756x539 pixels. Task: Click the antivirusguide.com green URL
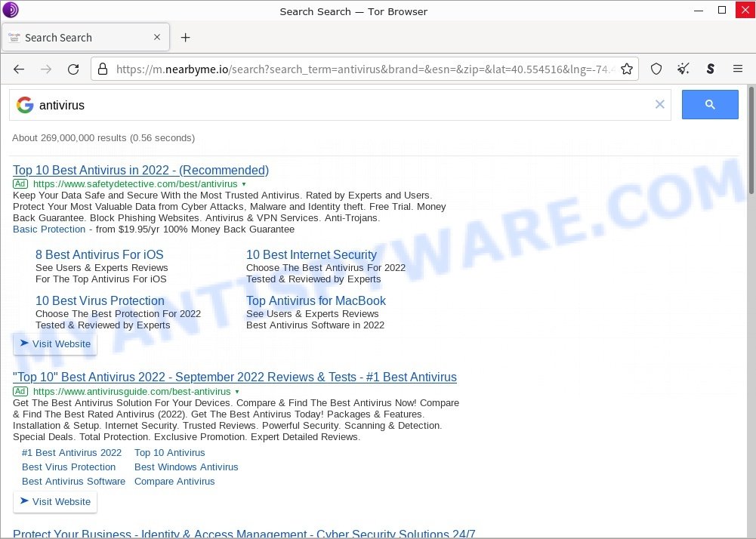[x=132, y=392]
